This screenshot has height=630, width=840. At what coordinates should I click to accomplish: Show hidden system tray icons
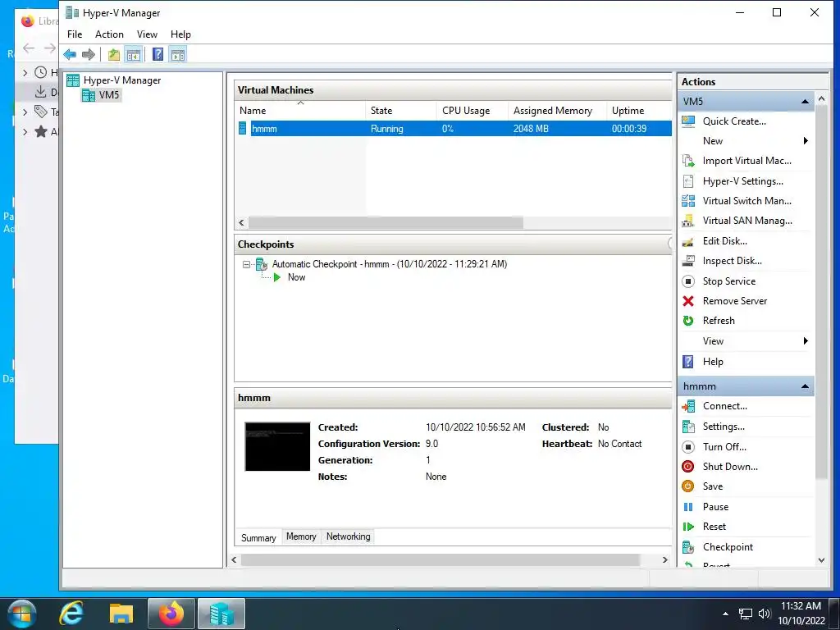click(725, 614)
